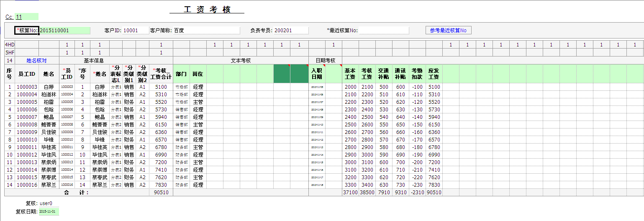The image size is (644, 221).
Task: Click the 部门 column header
Action: click(181, 74)
